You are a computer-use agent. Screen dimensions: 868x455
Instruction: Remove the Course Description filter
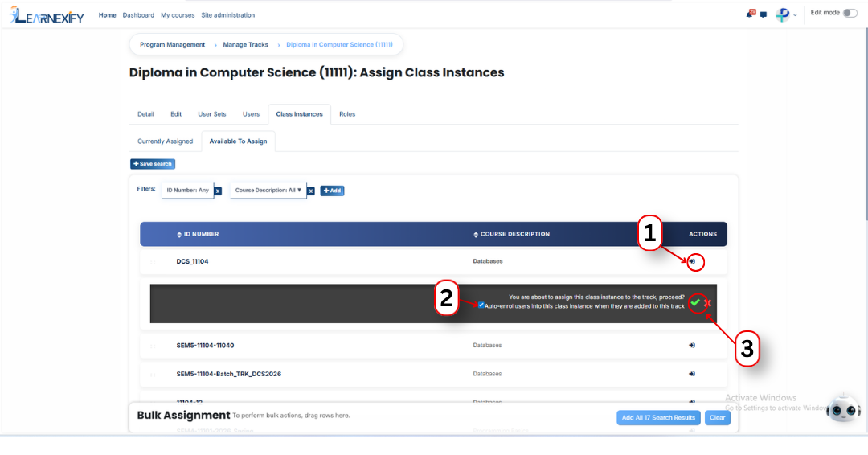click(311, 191)
